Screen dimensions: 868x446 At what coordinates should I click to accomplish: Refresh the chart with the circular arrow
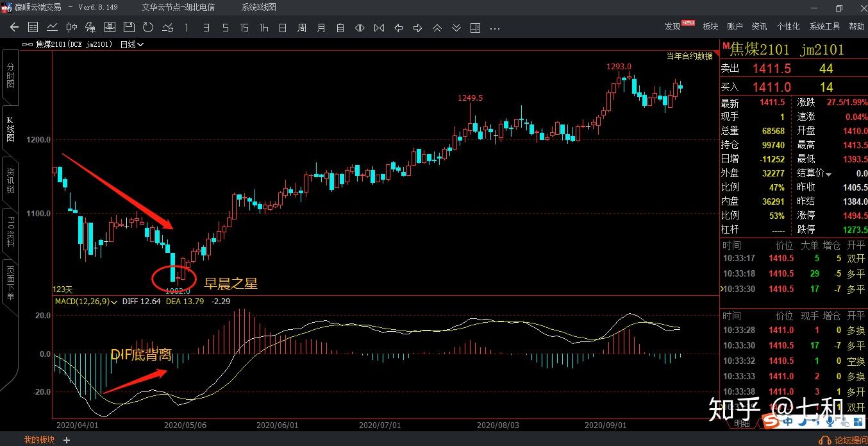[148, 28]
